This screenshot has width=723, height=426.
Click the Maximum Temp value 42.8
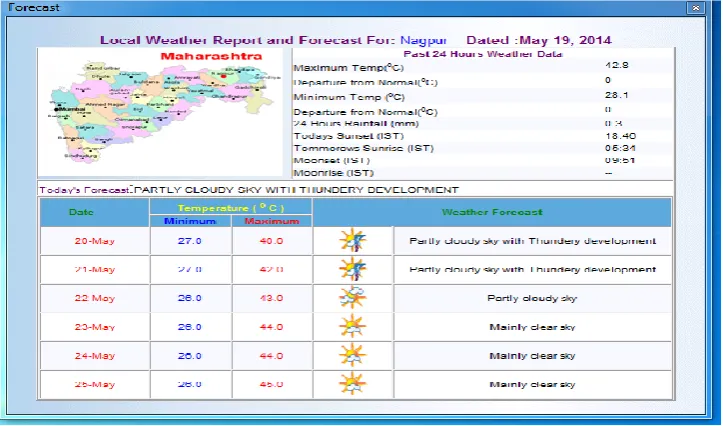click(616, 65)
